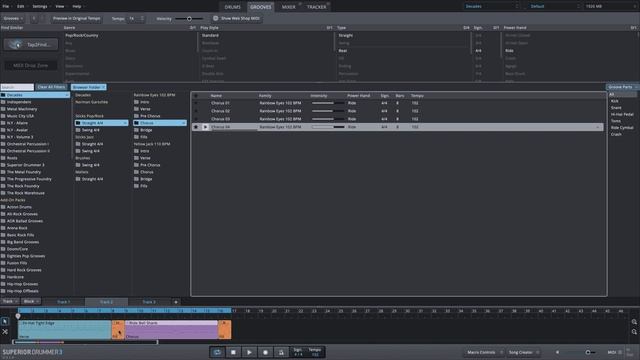This screenshot has height=360, width=640.
Task: Switch to Track 3 tab
Action: tap(149, 302)
